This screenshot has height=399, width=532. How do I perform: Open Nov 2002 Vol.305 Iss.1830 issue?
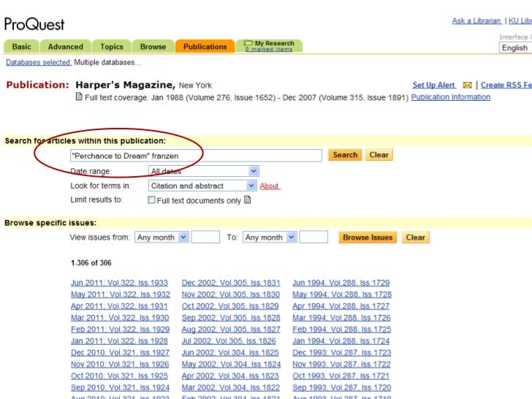point(231,294)
